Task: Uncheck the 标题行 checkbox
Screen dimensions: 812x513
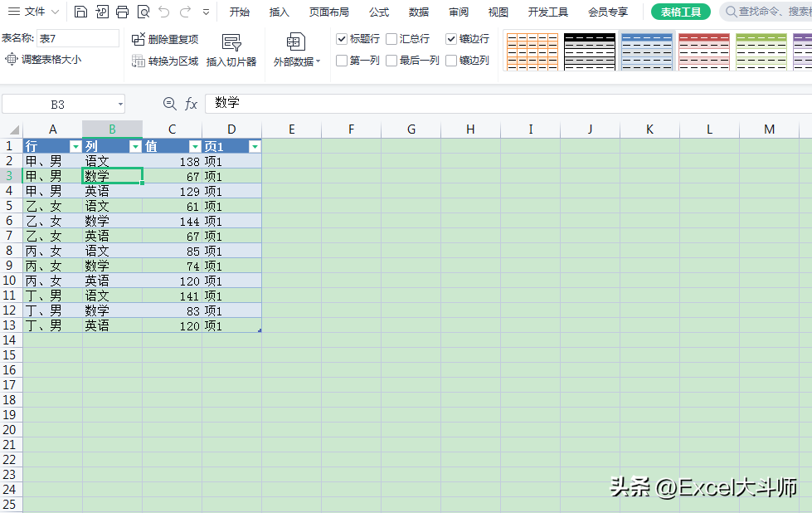Action: pos(342,39)
